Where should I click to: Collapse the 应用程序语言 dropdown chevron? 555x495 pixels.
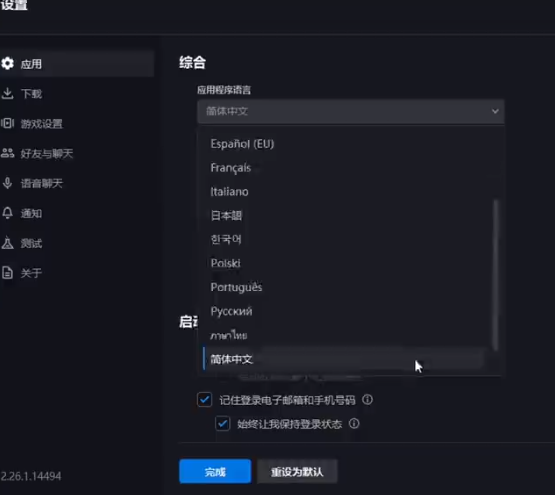pos(495,111)
